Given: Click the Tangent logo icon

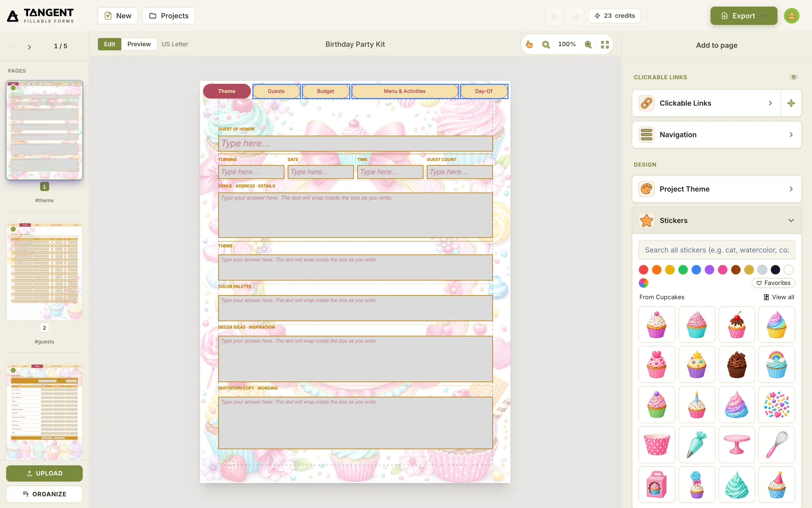Looking at the screenshot, I should click(x=13, y=16).
